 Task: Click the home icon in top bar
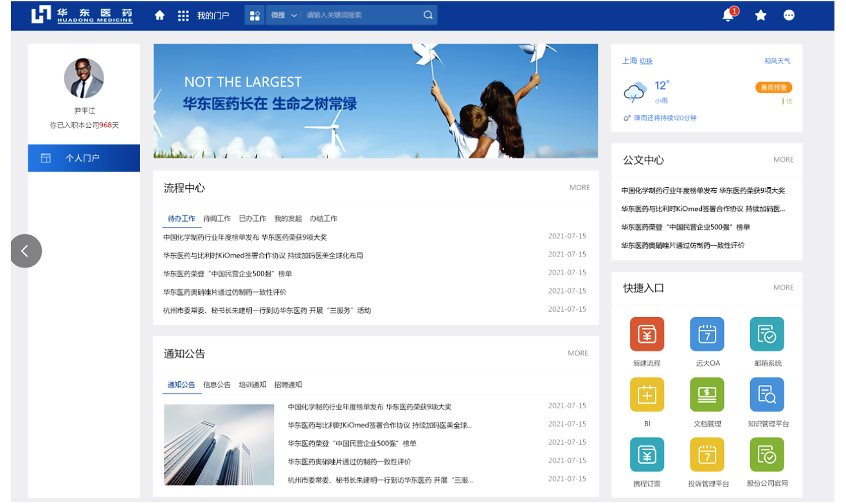coord(160,15)
